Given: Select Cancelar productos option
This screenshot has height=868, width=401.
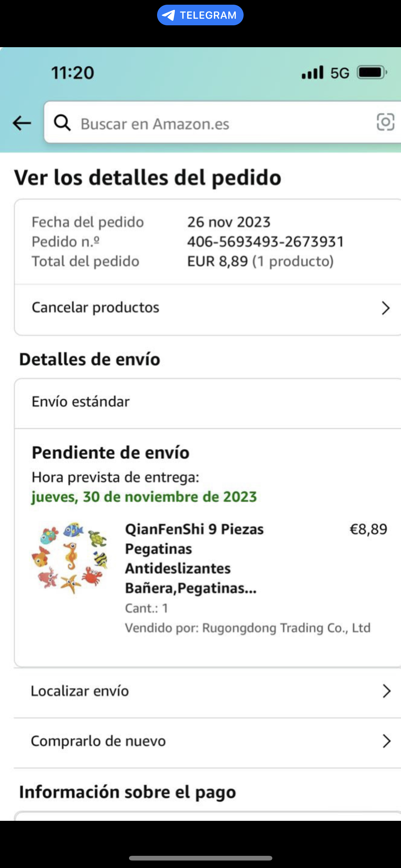Looking at the screenshot, I should pyautogui.click(x=96, y=307).
